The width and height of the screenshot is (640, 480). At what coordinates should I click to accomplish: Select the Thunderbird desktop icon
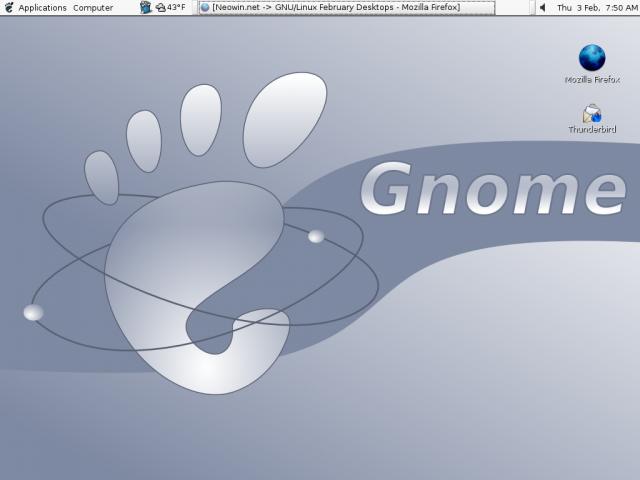click(x=592, y=113)
